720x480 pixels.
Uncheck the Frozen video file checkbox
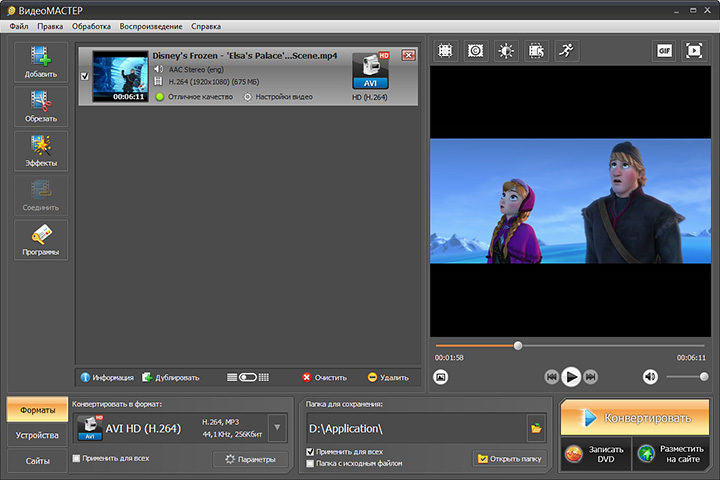(x=84, y=76)
